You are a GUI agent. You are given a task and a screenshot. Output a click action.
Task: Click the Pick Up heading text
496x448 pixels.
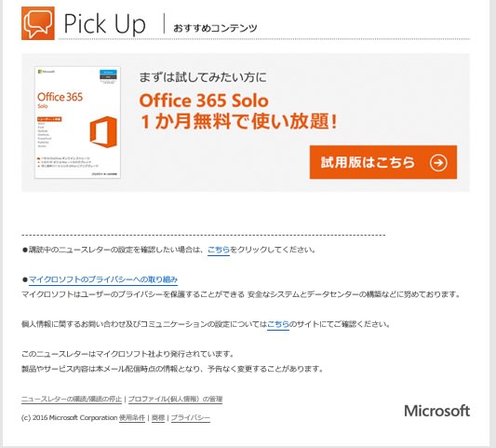click(105, 23)
